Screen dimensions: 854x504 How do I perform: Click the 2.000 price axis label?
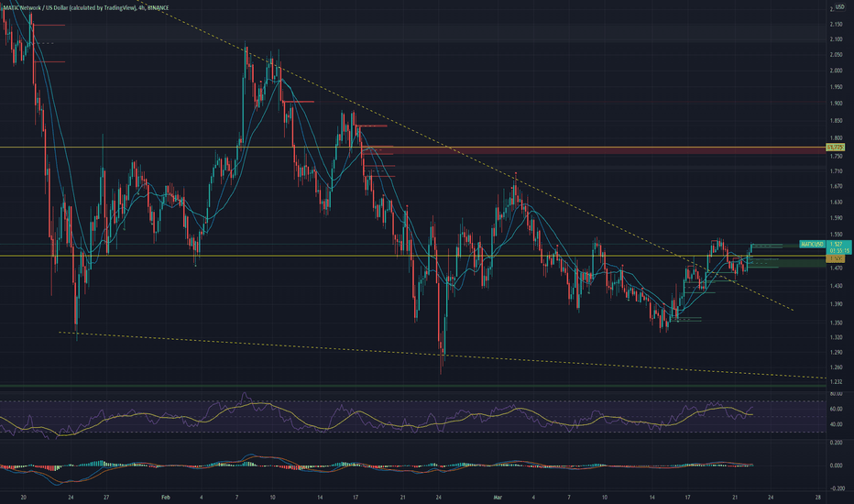click(x=836, y=71)
